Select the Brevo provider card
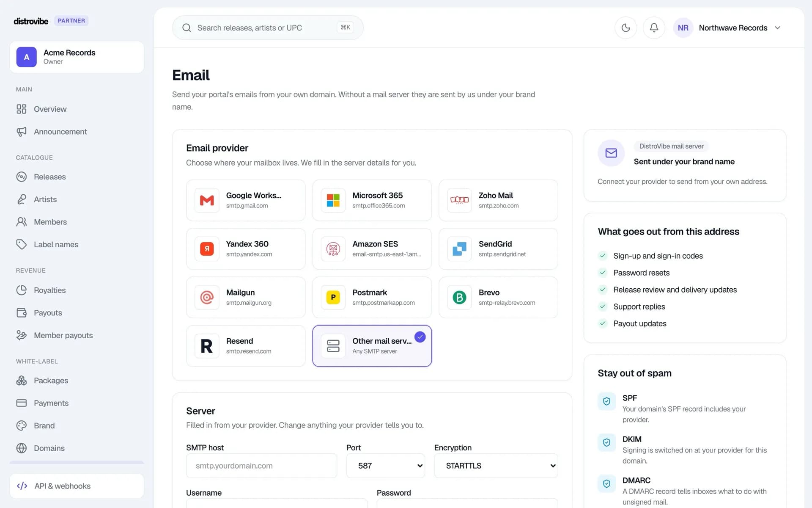The height and width of the screenshot is (508, 812). pyautogui.click(x=498, y=297)
